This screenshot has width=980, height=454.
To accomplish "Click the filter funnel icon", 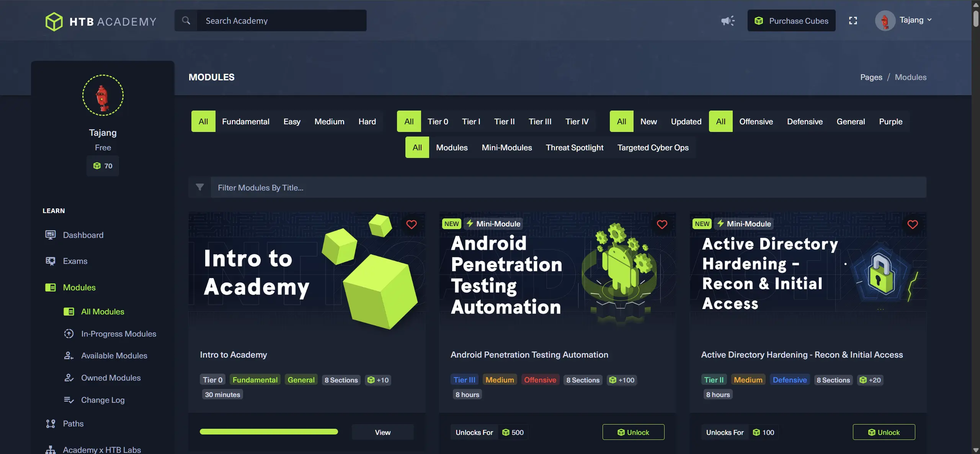I will point(200,187).
